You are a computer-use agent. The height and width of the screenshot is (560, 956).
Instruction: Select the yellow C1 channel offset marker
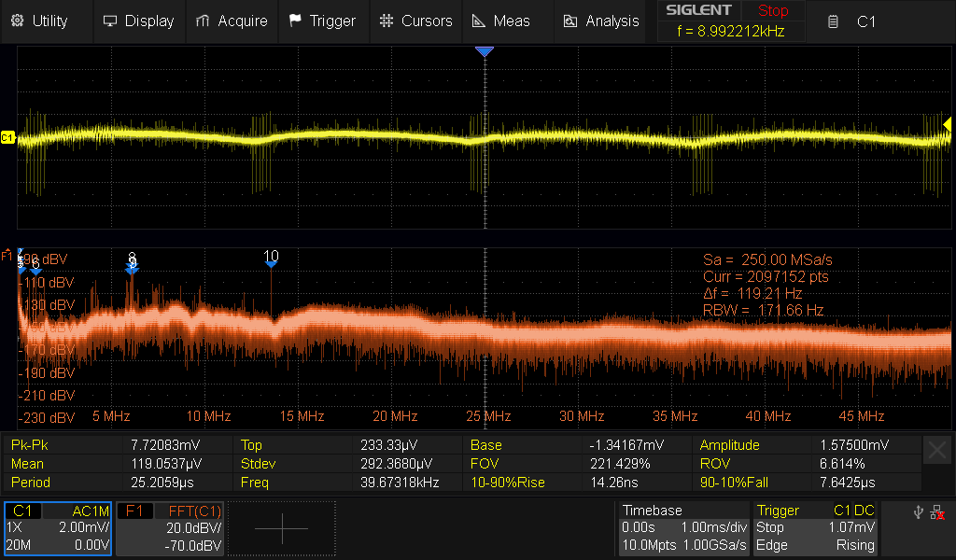pos(7,138)
